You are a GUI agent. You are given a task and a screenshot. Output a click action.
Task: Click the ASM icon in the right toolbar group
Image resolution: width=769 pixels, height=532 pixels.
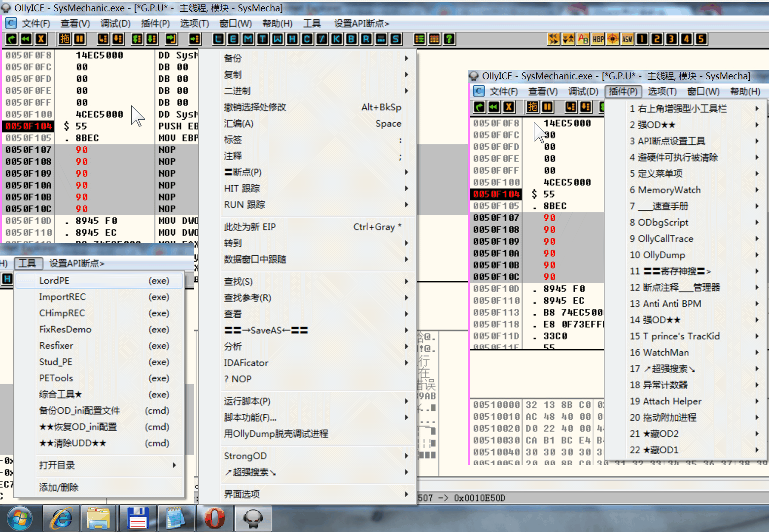click(627, 39)
